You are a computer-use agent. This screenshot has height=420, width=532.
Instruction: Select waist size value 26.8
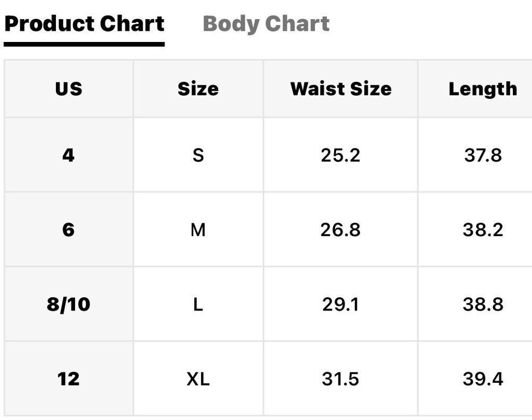tap(340, 230)
